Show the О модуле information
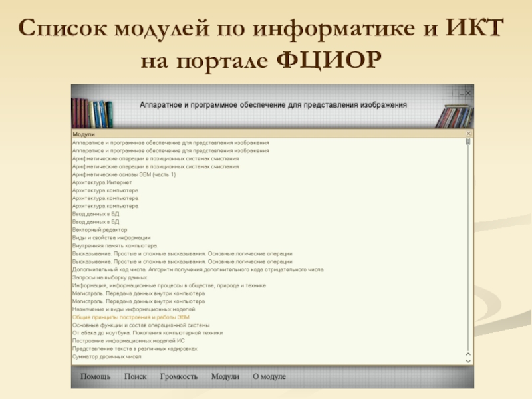This screenshot has height=399, width=532. coord(269,376)
